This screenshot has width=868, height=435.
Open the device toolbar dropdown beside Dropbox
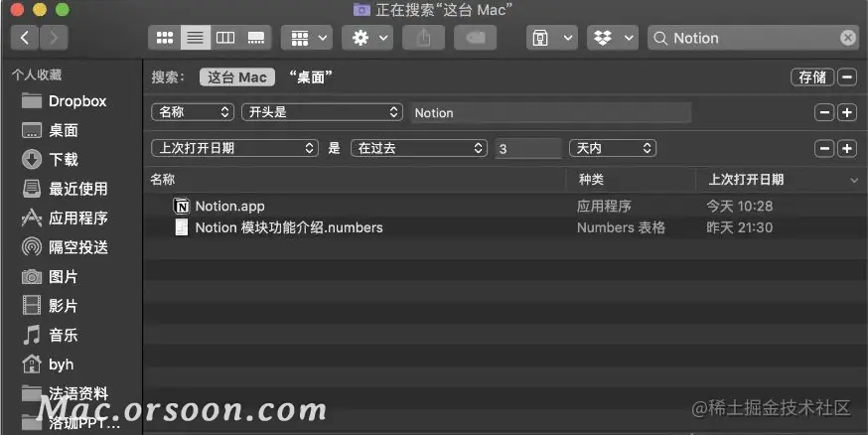(552, 38)
